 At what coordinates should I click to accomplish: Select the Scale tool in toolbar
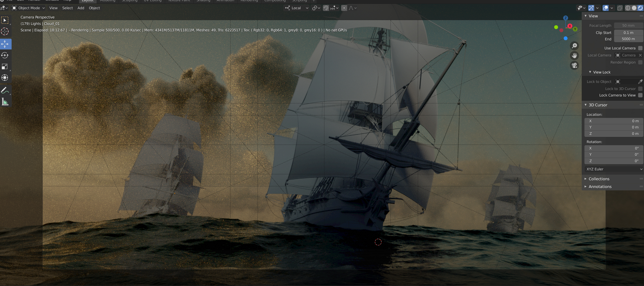(x=5, y=66)
